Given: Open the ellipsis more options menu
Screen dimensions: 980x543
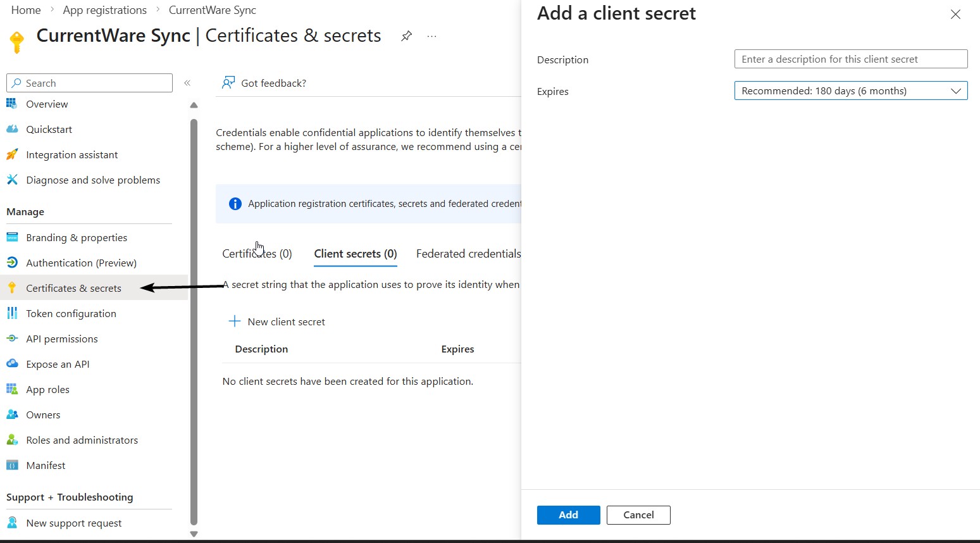Looking at the screenshot, I should click(431, 36).
